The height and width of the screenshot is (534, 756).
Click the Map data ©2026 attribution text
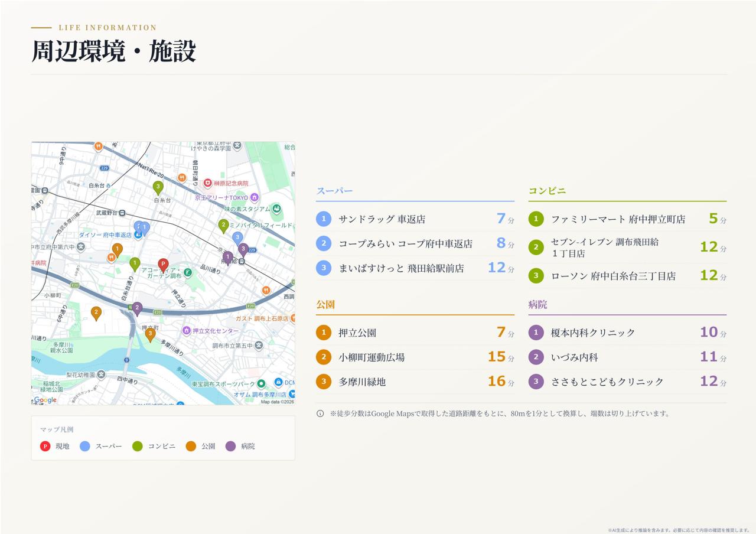pos(277,402)
